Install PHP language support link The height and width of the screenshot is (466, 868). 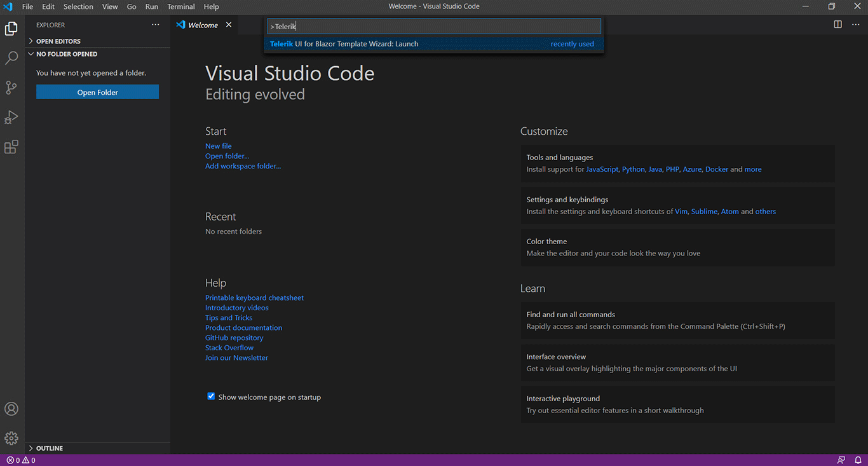(x=672, y=169)
